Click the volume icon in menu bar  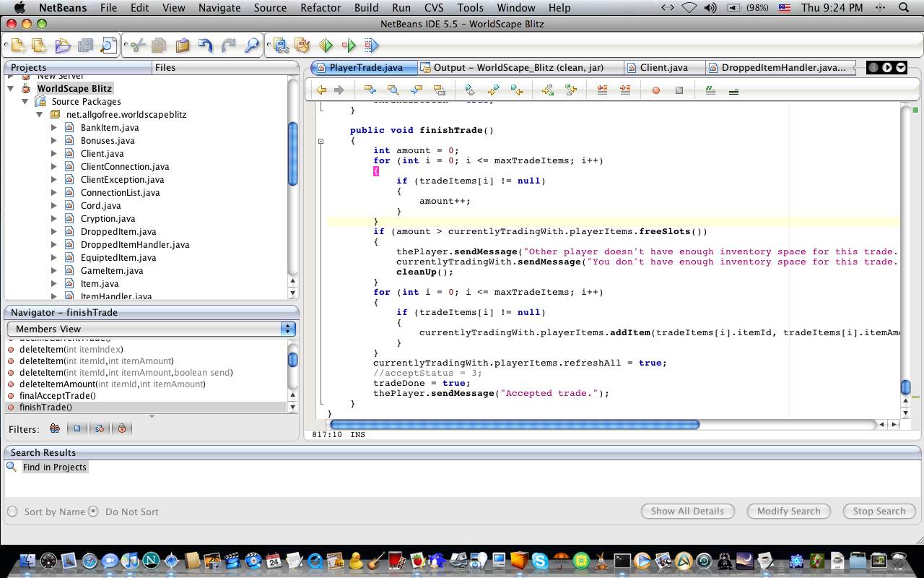tap(710, 8)
